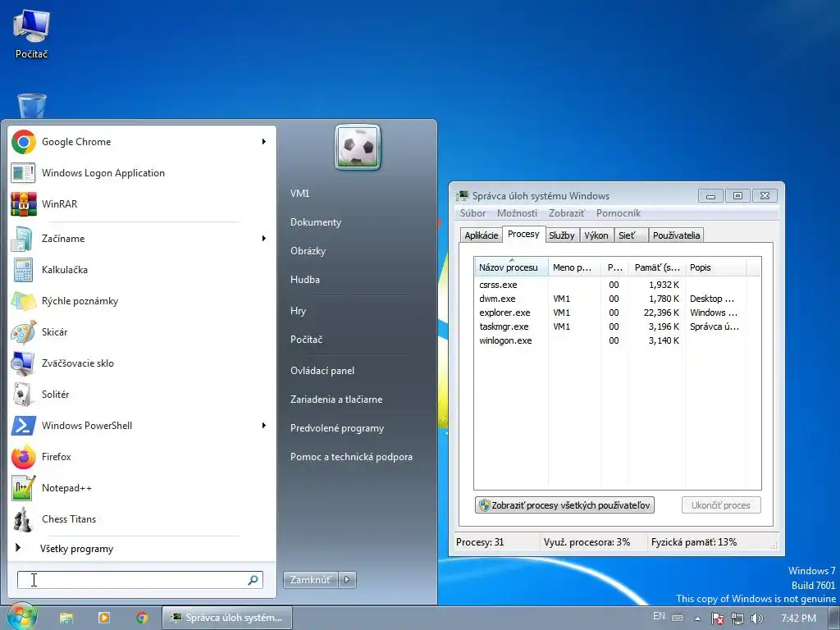Switch to Služby tab
Image resolution: width=840 pixels, height=630 pixels.
pos(561,235)
